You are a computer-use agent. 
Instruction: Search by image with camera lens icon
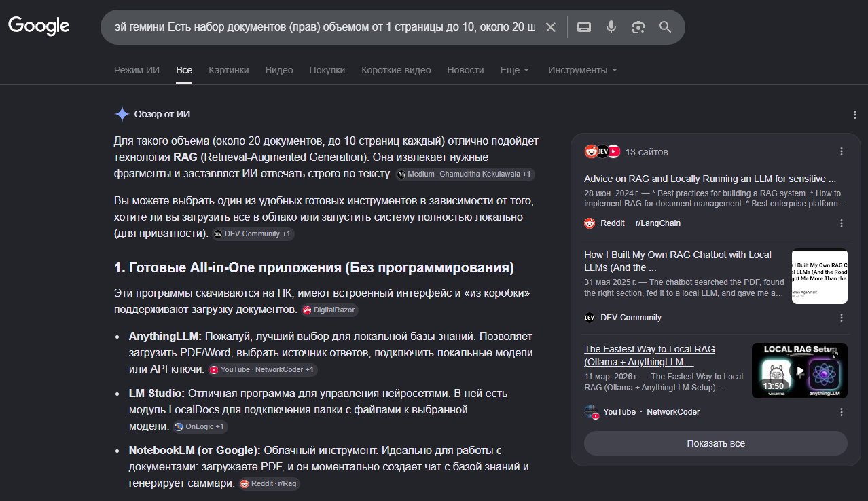(x=638, y=27)
